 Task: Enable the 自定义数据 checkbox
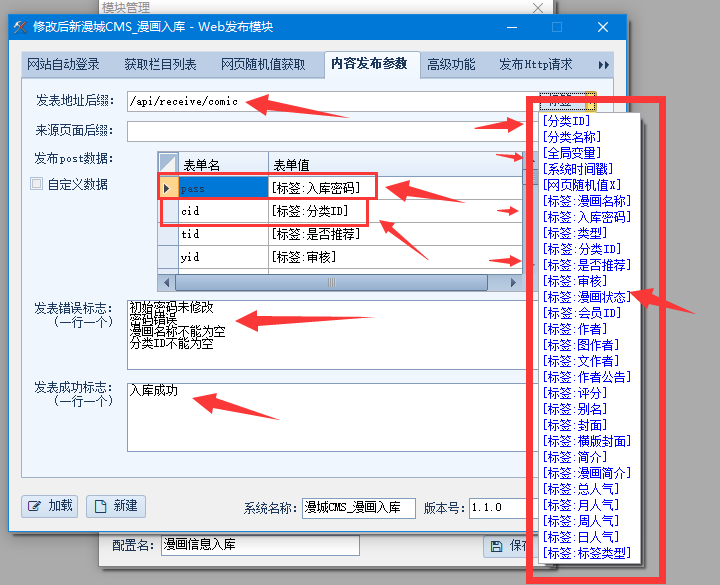[x=37, y=184]
